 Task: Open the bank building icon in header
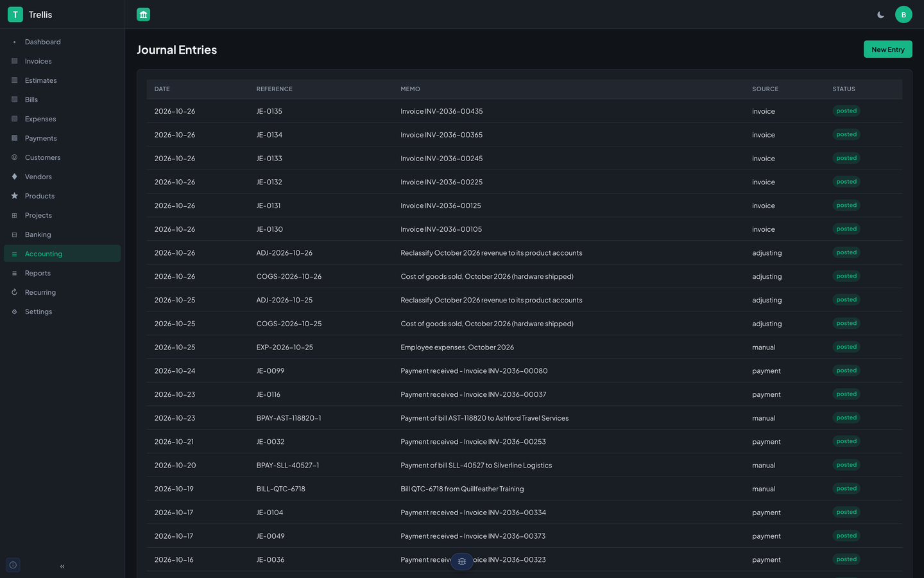tap(144, 14)
